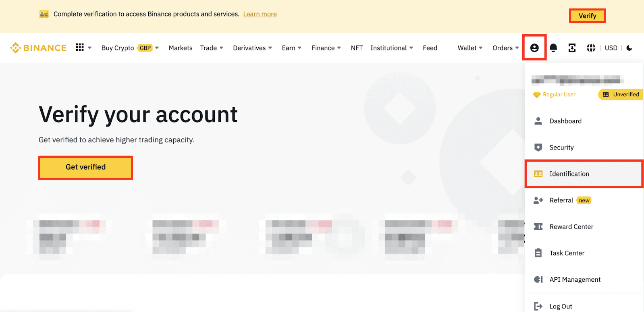644x312 pixels.
Task: Click the Regular User label
Action: pos(559,95)
